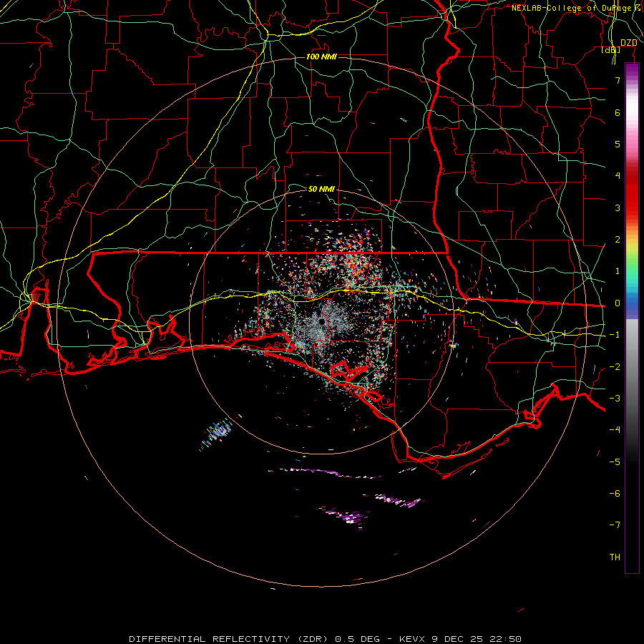Click the scale value -4 label
644x644 pixels.
pyautogui.click(x=615, y=430)
